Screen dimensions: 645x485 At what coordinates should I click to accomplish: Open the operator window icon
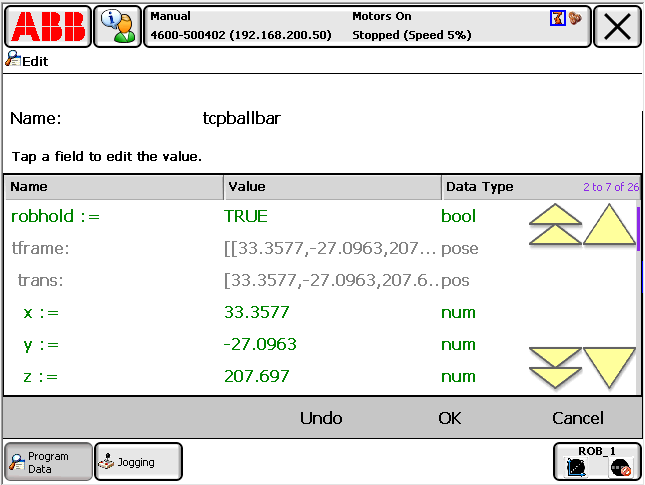coord(118,27)
